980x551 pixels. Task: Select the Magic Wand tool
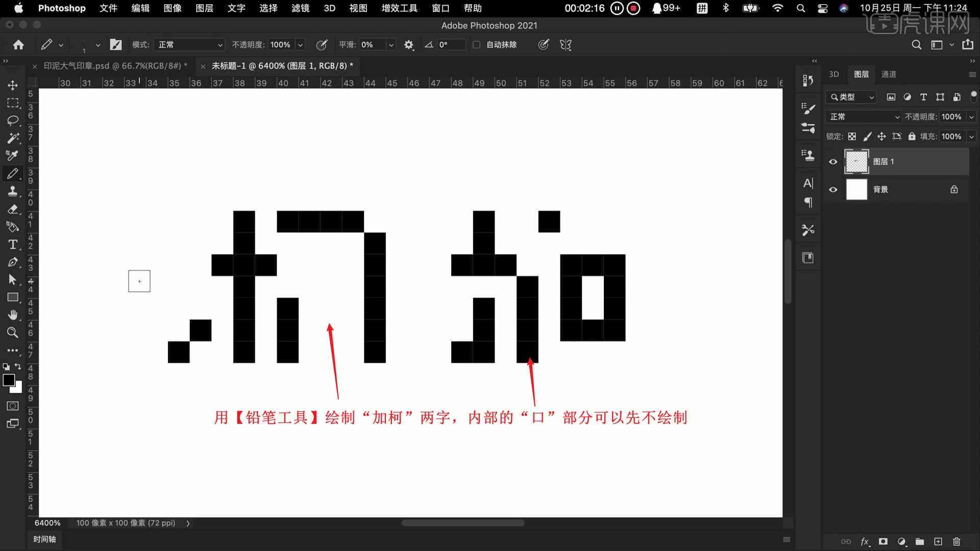(x=13, y=138)
